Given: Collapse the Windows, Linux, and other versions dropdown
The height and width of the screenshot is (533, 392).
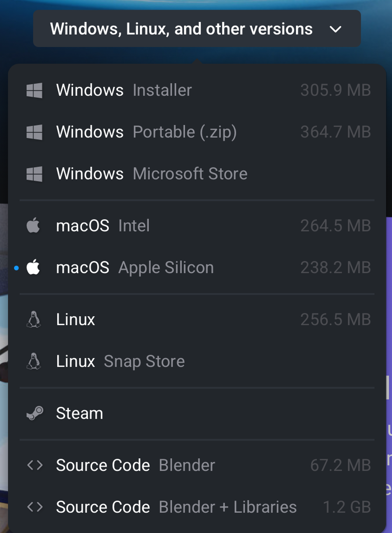Looking at the screenshot, I should pos(197,29).
